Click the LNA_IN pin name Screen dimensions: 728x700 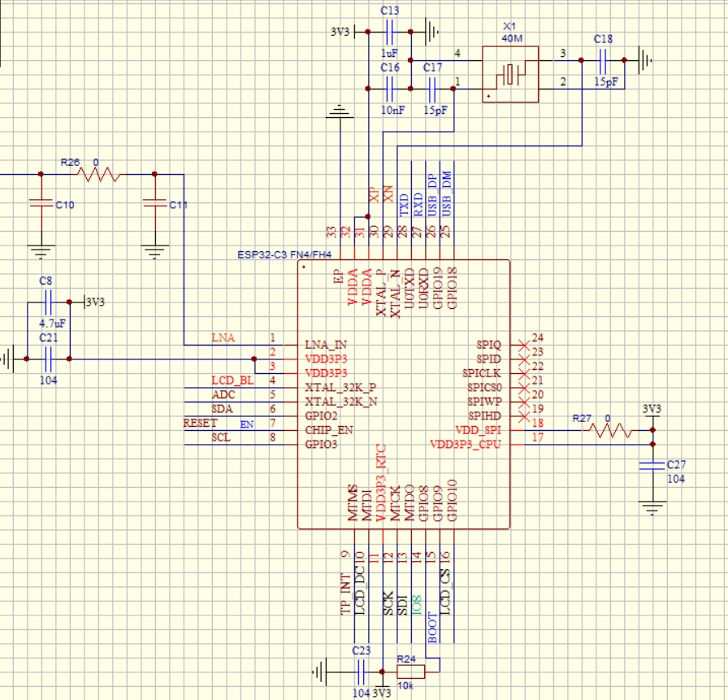[x=326, y=346]
